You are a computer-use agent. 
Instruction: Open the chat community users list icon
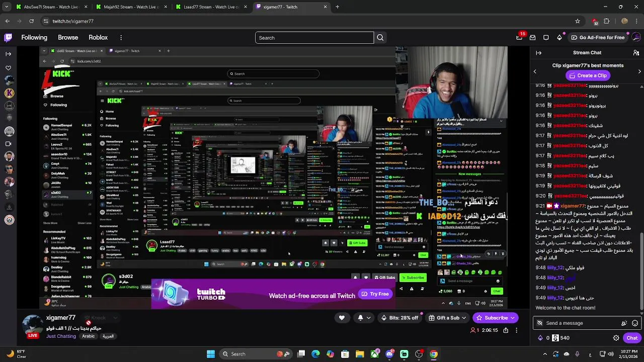coord(636,53)
